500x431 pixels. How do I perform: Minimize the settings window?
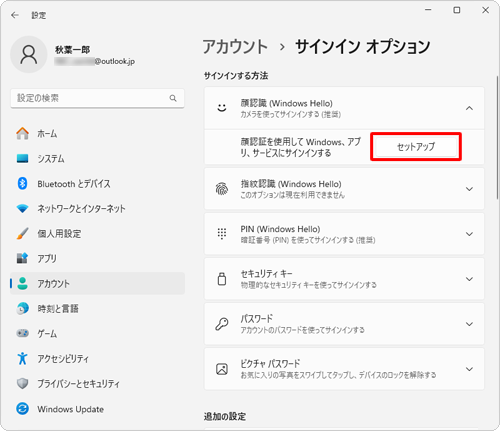[428, 10]
